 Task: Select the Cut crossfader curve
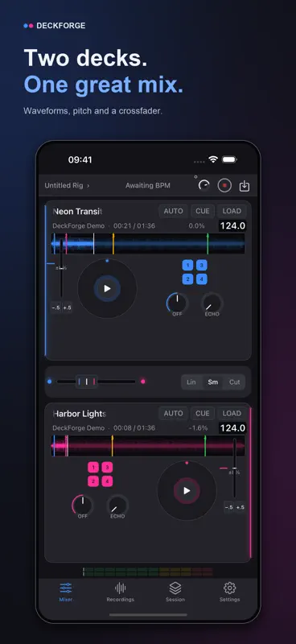(234, 382)
